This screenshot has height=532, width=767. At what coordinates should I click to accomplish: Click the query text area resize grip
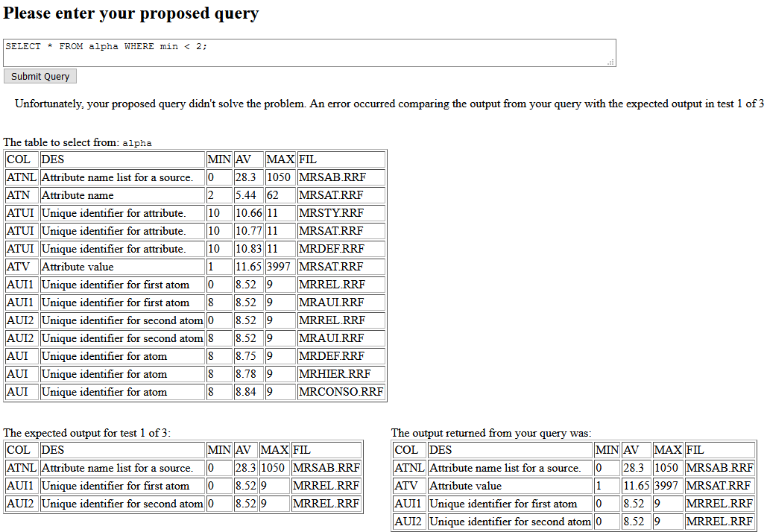pos(611,62)
